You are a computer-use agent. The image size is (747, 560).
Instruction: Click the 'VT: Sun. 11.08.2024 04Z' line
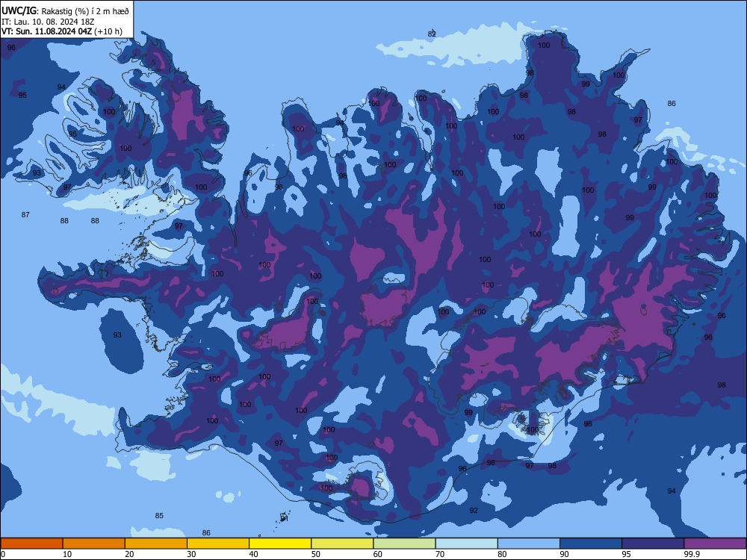coord(46,31)
